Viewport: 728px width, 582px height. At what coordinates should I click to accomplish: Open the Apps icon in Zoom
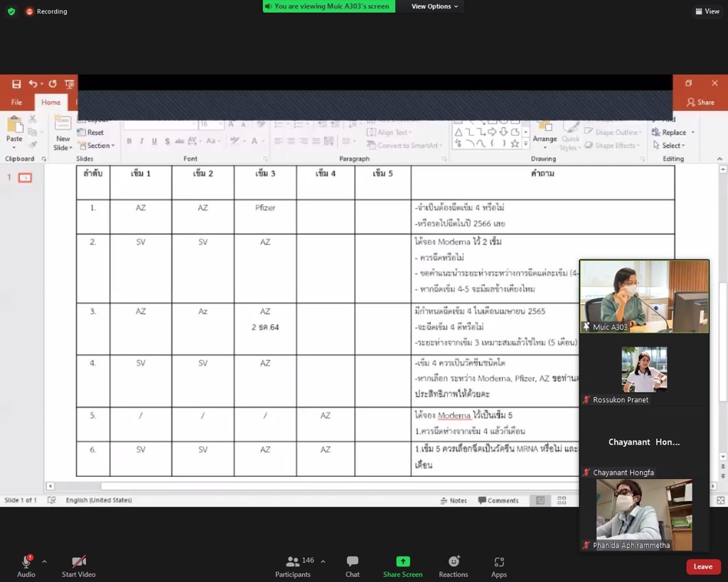[499, 566]
